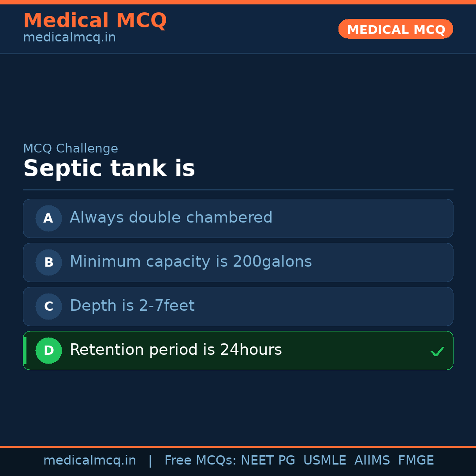Click the letter C option circle
Image resolution: width=476 pixels, height=476 pixels.
pos(48,306)
